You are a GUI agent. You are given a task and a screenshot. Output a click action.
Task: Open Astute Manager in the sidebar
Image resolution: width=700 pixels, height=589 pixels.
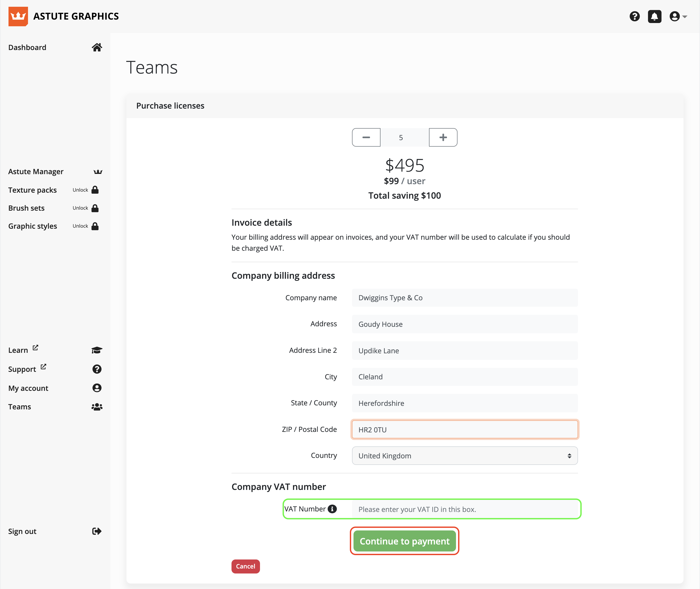36,172
